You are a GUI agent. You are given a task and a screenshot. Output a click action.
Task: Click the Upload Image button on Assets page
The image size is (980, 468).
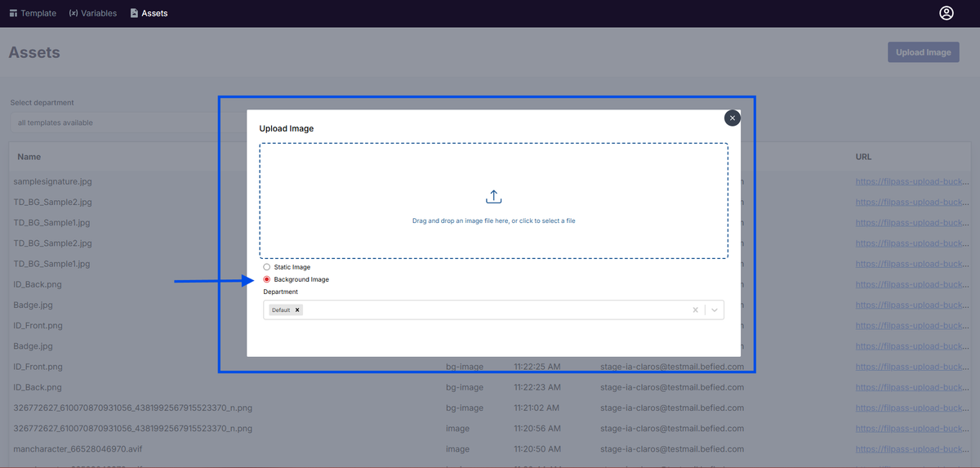(923, 52)
